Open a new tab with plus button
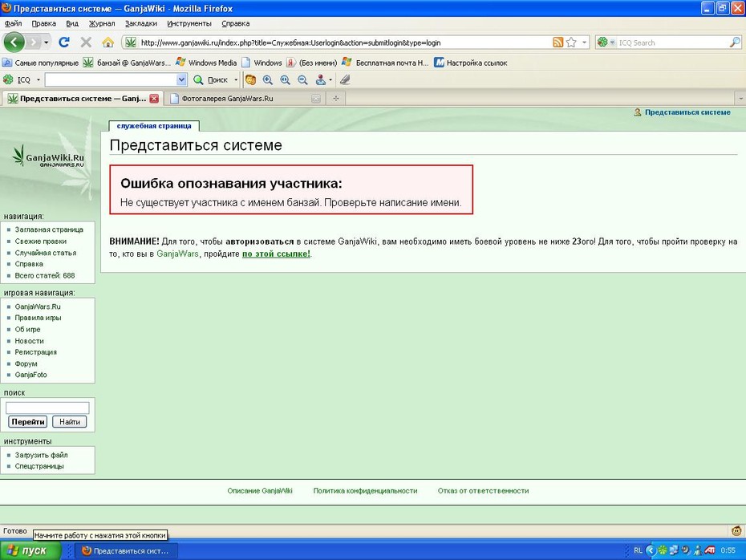746x560 pixels. coord(336,99)
